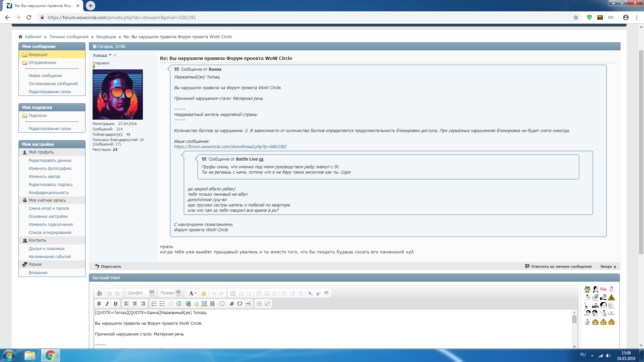Toggle italic formatting in editor

(107, 304)
